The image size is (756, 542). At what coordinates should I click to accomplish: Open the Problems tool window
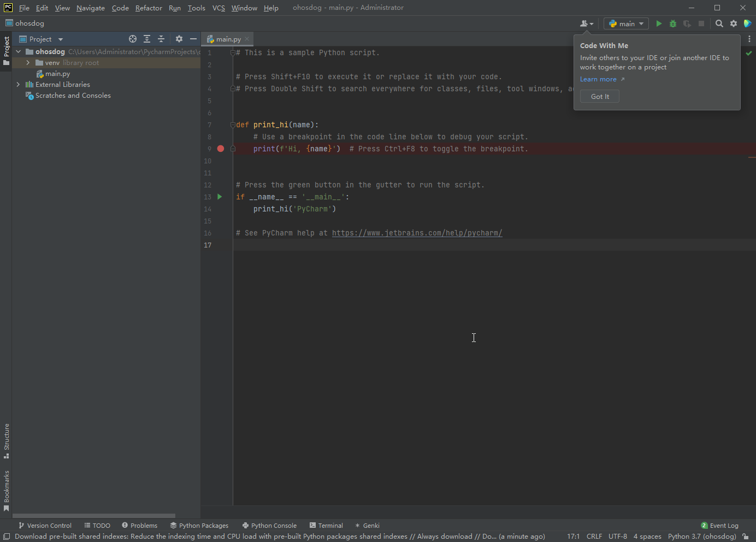[x=140, y=526]
